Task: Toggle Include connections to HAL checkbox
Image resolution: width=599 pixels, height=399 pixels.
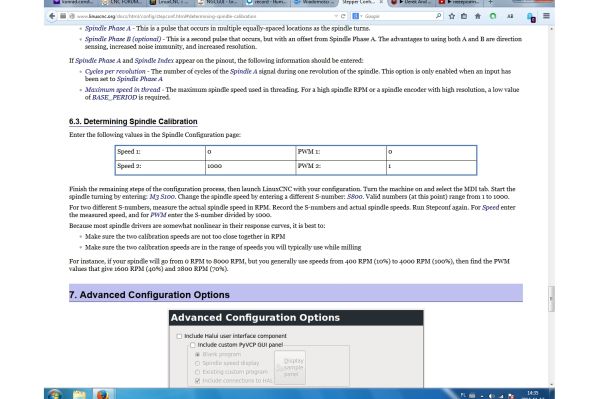Action: pos(198,381)
